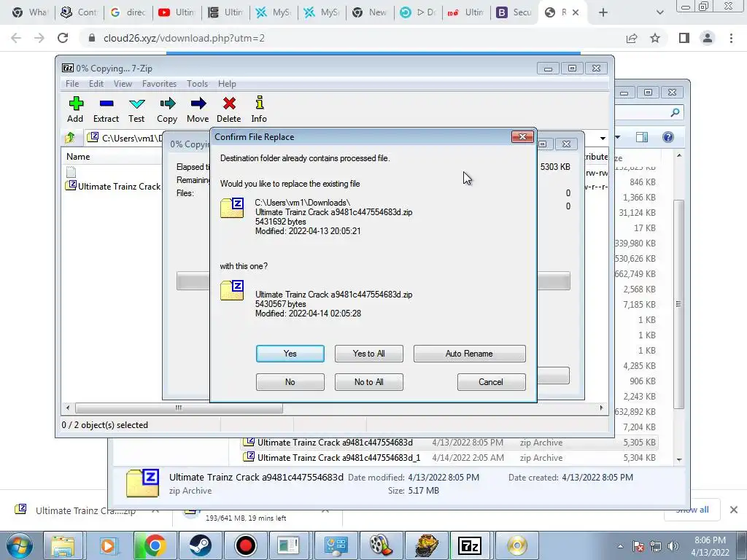Click the Auto Rename button

coord(469,354)
